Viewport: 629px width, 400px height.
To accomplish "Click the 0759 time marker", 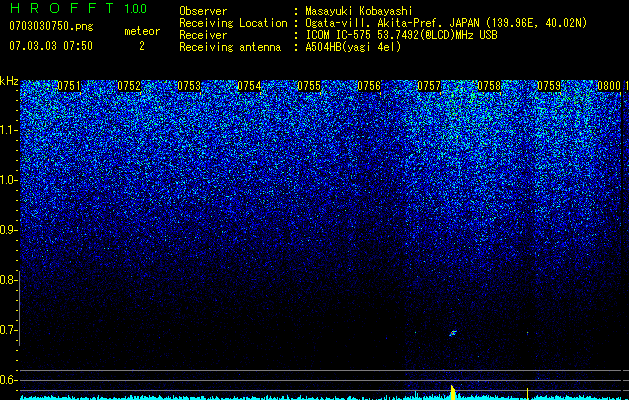I will [x=549, y=86].
